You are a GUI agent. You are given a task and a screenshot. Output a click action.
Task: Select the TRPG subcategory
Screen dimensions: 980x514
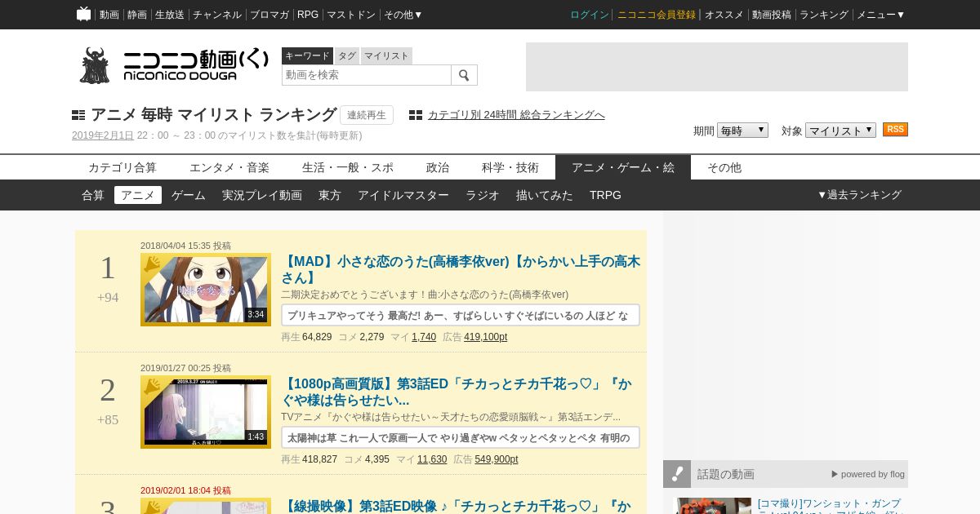[606, 195]
